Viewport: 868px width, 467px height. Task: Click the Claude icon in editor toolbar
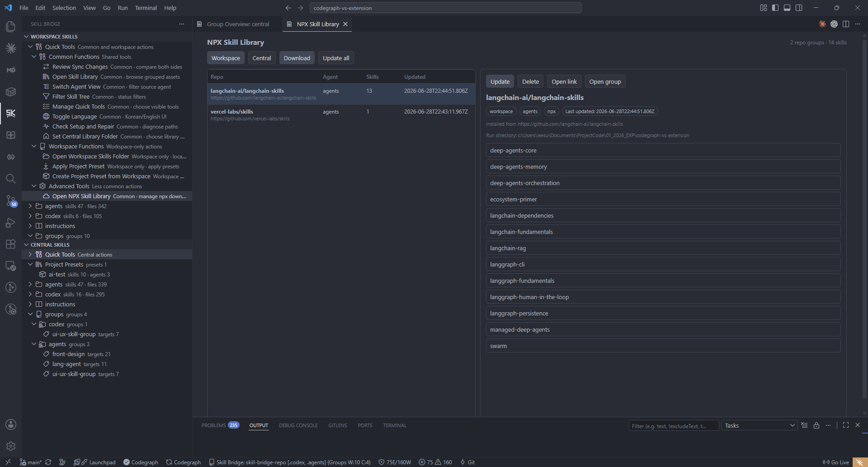point(822,24)
